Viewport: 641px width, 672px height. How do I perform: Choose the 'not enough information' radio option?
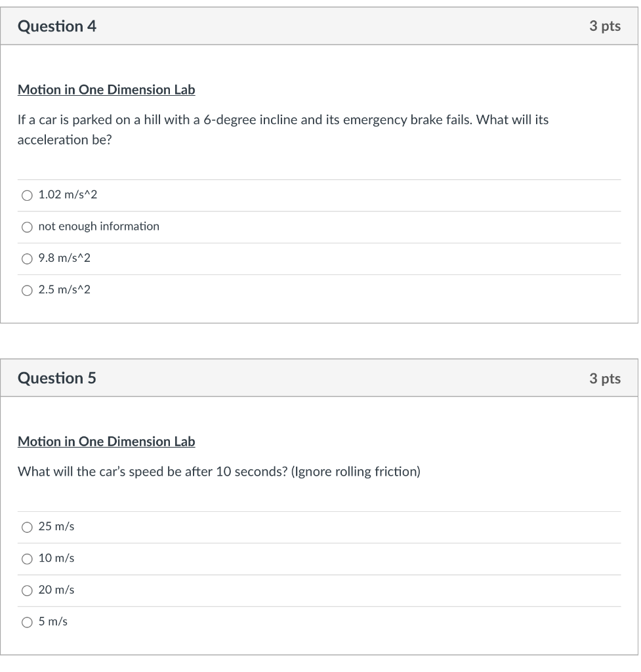pyautogui.click(x=27, y=227)
